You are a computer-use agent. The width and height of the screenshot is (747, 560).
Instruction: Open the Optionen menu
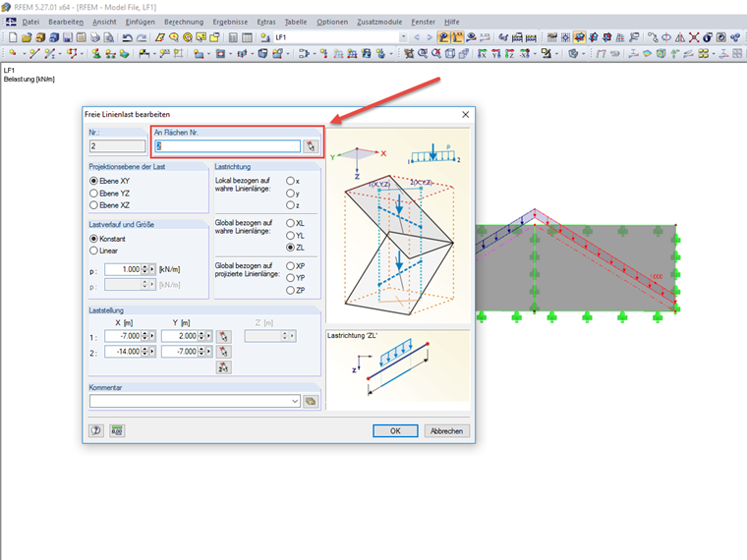[x=332, y=22]
